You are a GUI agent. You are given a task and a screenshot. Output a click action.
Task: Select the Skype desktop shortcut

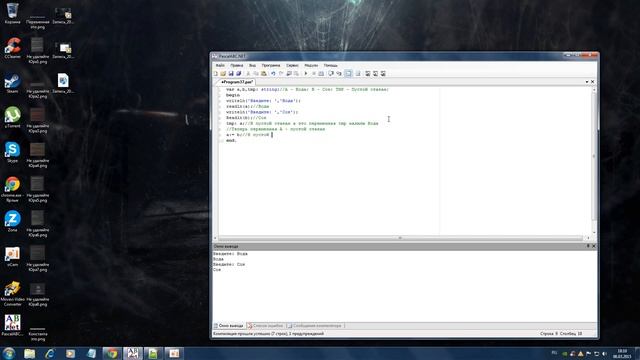12,152
